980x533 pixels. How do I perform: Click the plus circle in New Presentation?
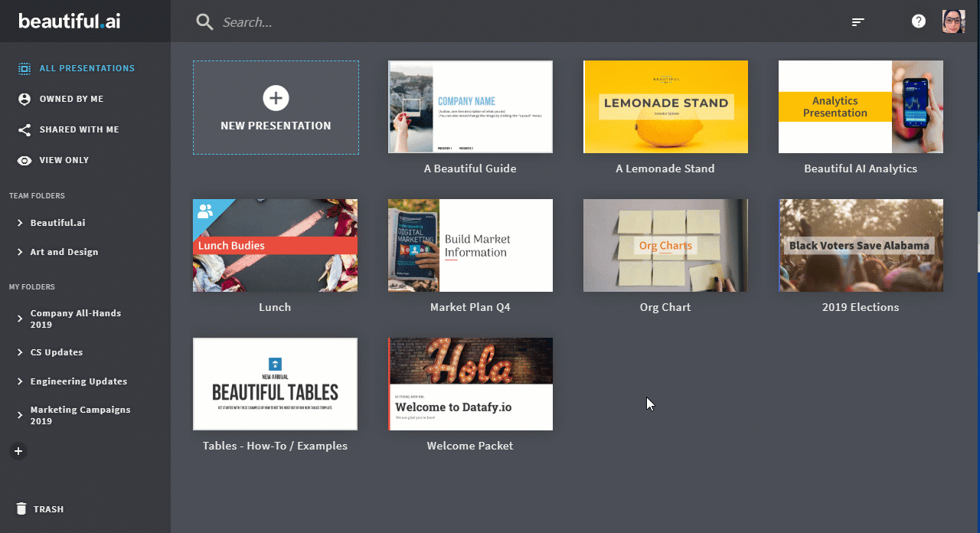[x=276, y=98]
